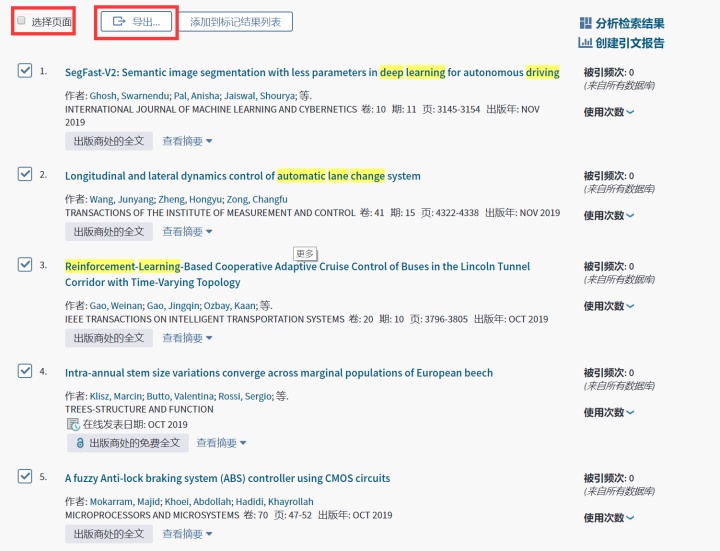Open 分析检索结果 analyze results link
The width and height of the screenshot is (720, 551).
pyautogui.click(x=630, y=23)
